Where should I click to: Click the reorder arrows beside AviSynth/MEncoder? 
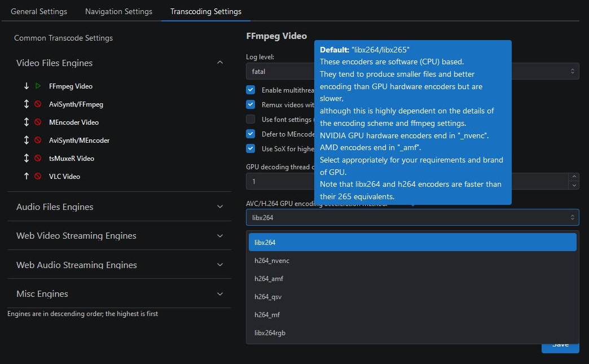click(x=27, y=140)
